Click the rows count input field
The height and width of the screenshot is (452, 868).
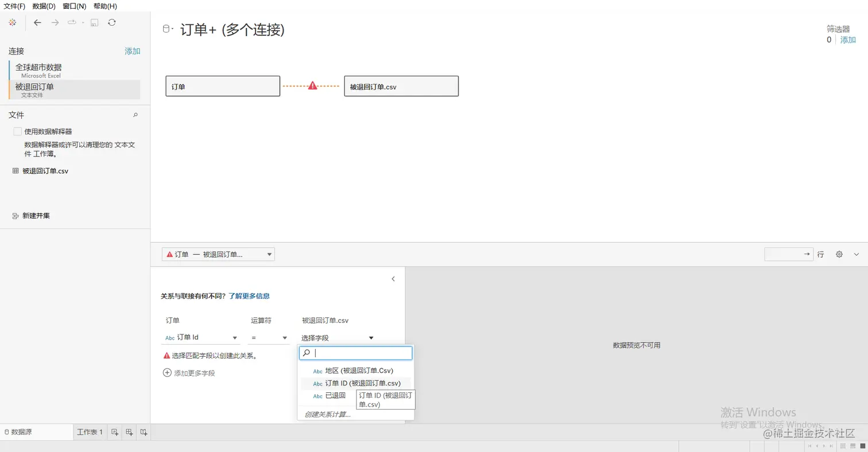pyautogui.click(x=789, y=254)
